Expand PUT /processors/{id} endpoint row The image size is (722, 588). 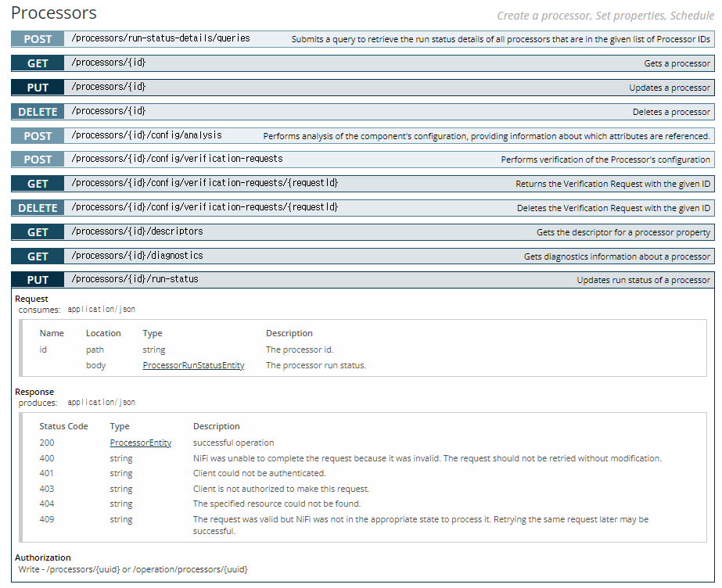pyautogui.click(x=363, y=88)
